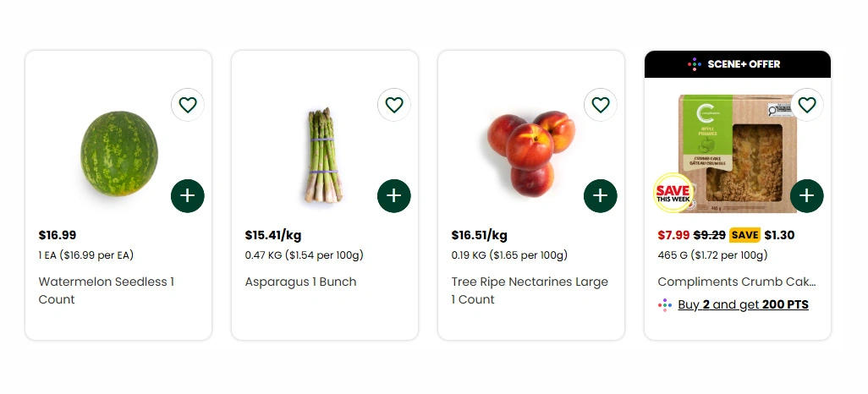Add Asparagus 1 Bunch to cart
This screenshot has width=868, height=394.
point(394,196)
